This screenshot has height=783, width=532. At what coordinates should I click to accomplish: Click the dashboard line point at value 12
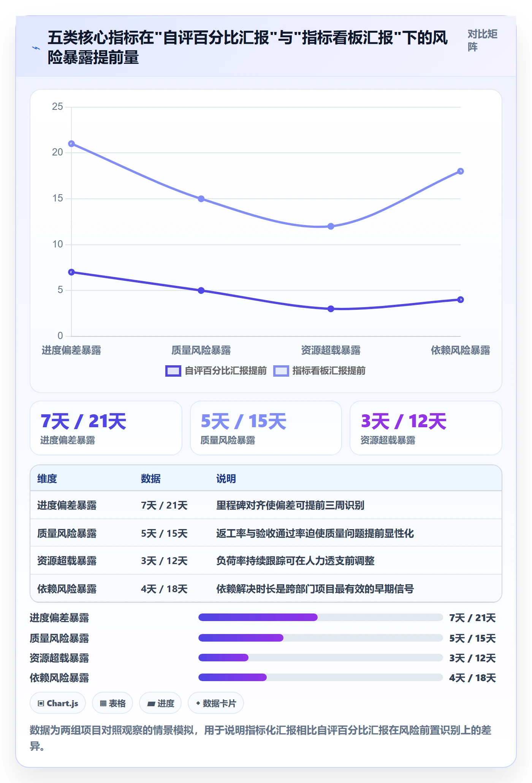coord(331,226)
